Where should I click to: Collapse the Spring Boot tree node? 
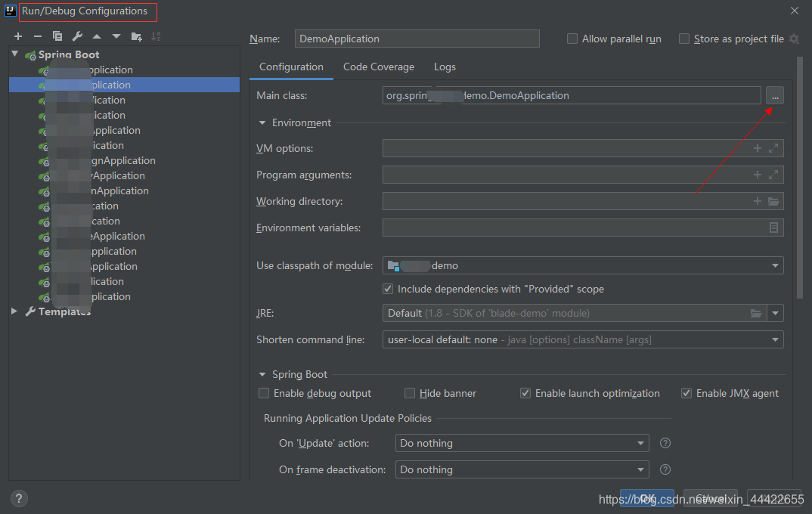point(15,54)
